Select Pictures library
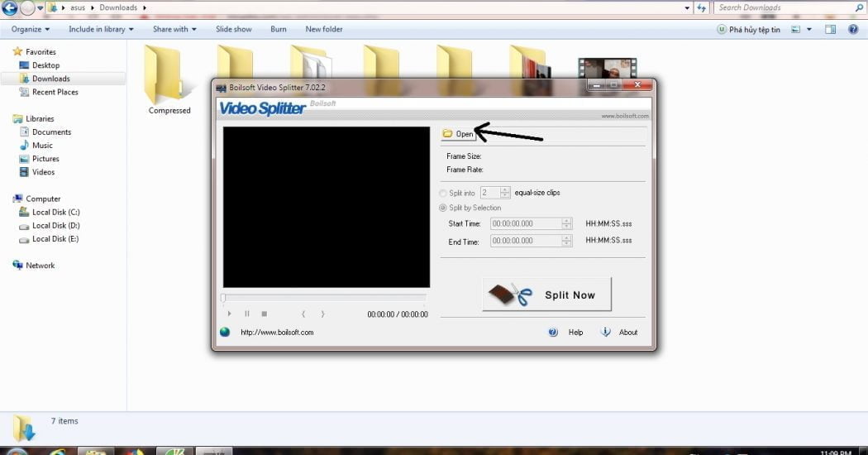 pyautogui.click(x=45, y=159)
